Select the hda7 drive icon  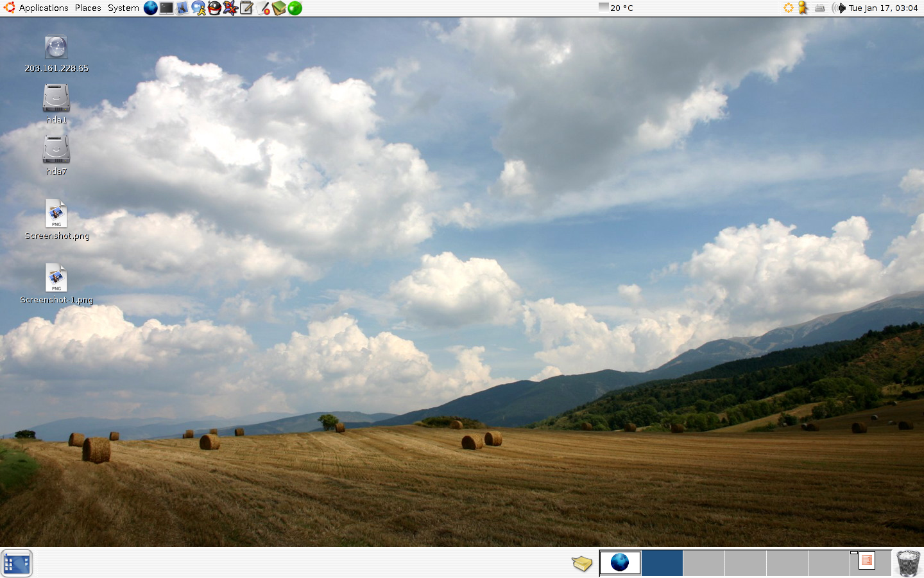56,150
